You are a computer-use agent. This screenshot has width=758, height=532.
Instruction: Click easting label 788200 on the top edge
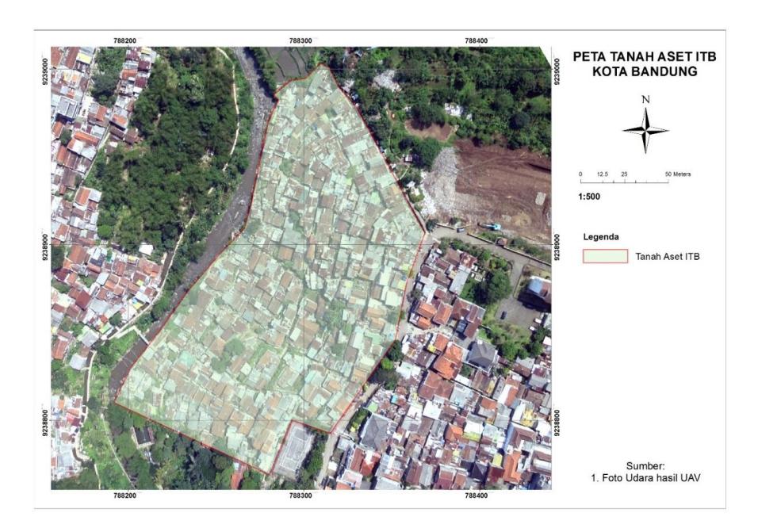click(124, 40)
